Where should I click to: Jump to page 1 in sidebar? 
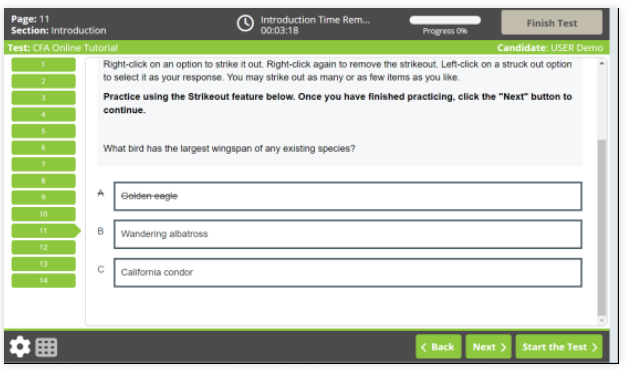[43, 64]
